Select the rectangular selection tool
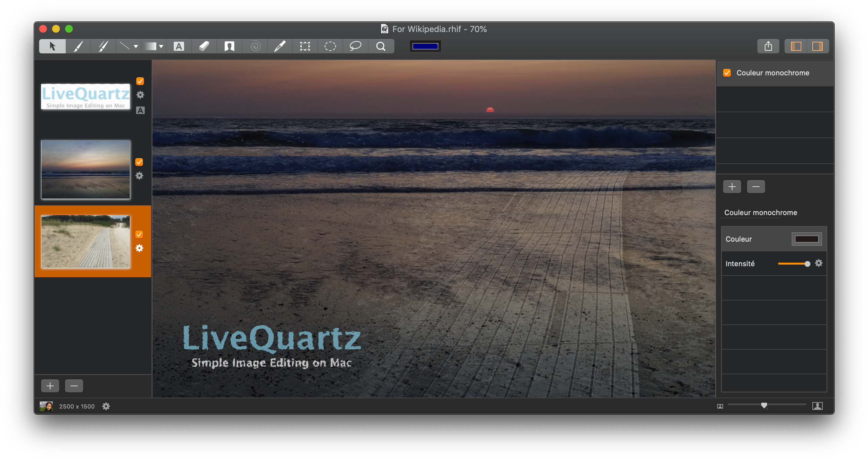This screenshot has height=459, width=868. pos(305,46)
